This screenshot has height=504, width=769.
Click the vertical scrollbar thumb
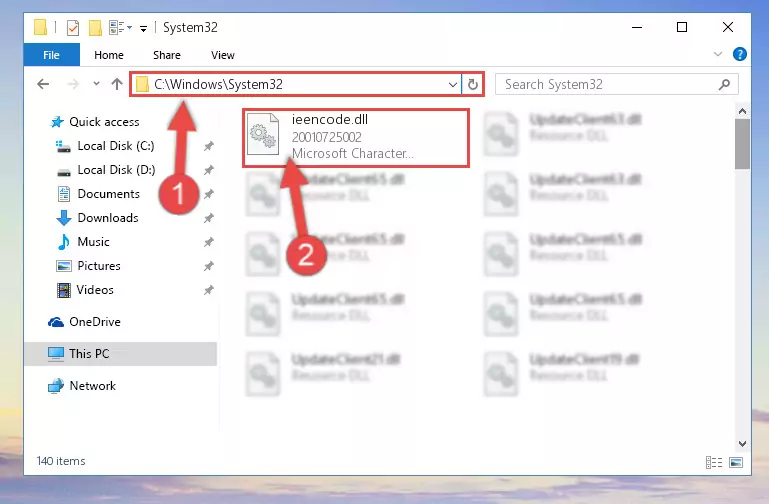point(742,144)
